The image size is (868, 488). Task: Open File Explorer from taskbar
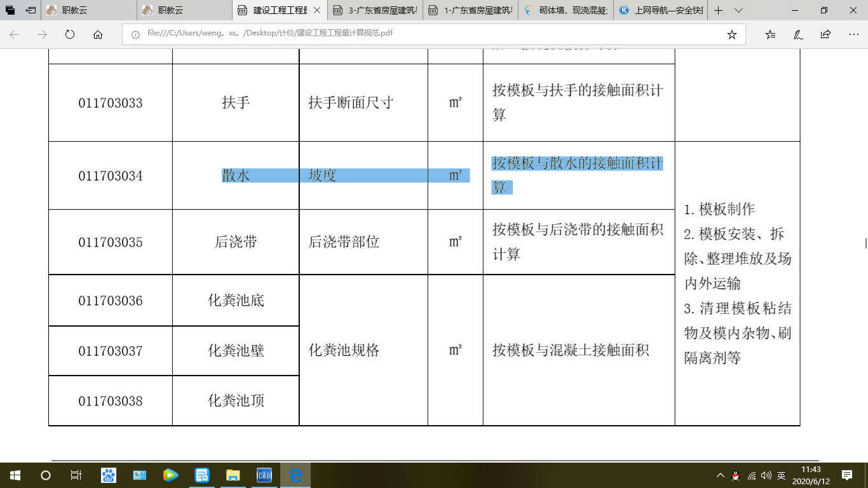click(x=233, y=475)
